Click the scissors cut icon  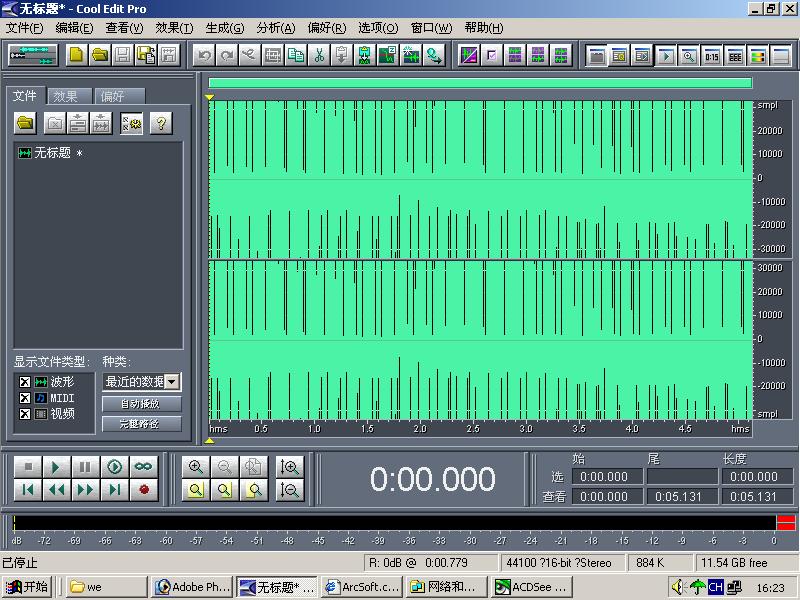(x=319, y=55)
